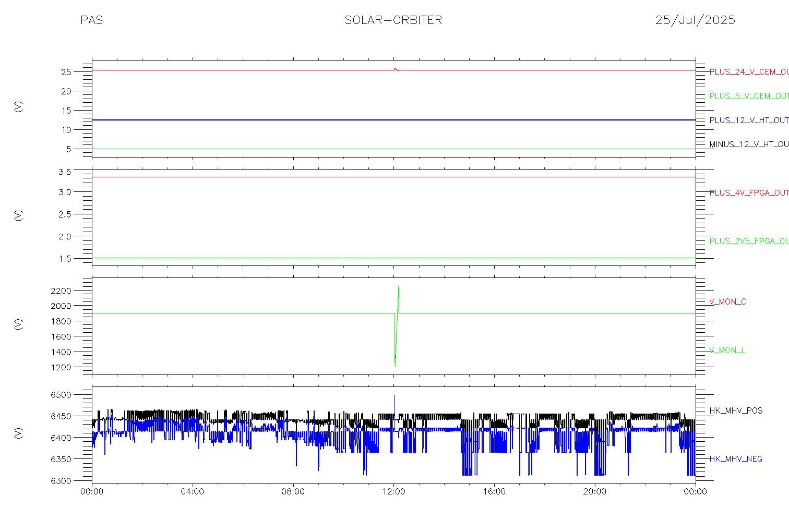Select the 10 tick of the top plot
This screenshot has width=789, height=532.
pos(66,130)
